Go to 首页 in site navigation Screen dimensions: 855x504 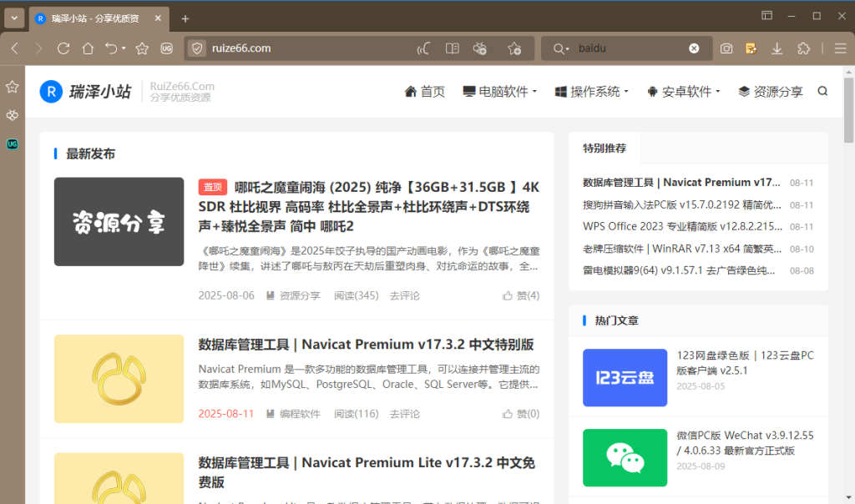coord(425,92)
